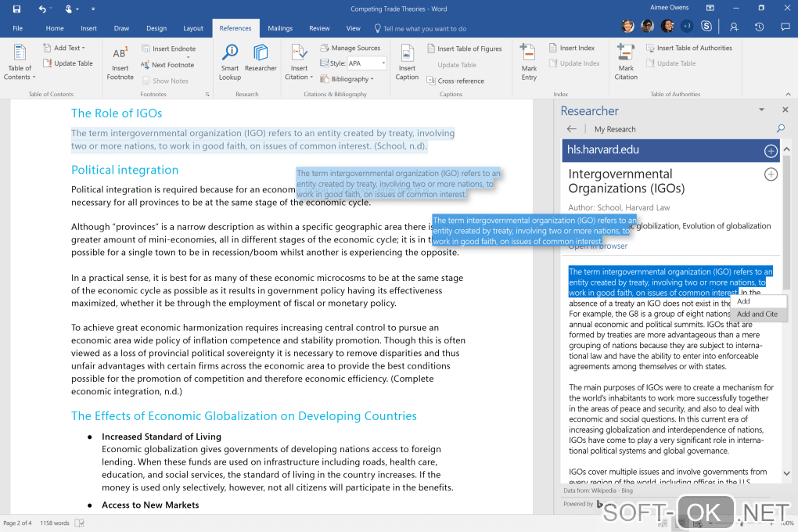Open the Table of Contents button

(20, 62)
